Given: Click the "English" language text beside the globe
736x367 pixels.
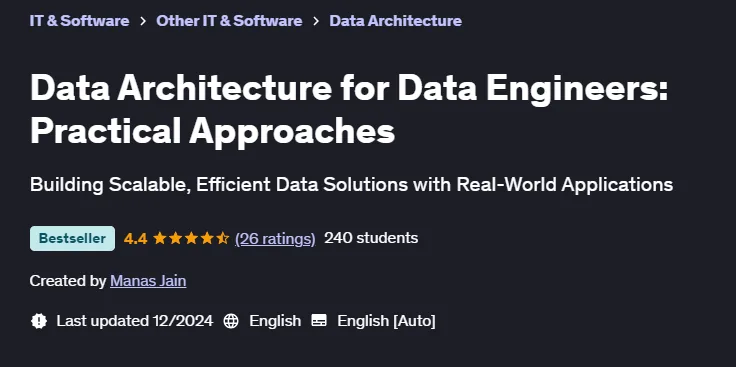Looking at the screenshot, I should pos(275,321).
